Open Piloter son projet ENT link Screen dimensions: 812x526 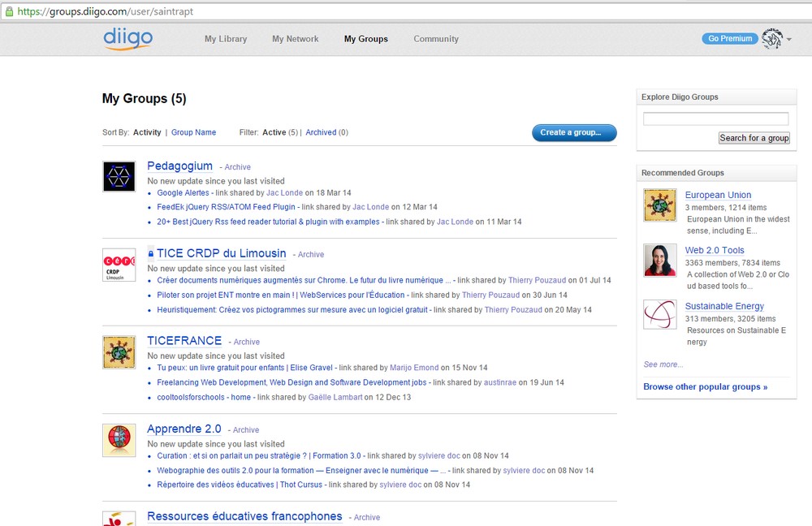[281, 295]
